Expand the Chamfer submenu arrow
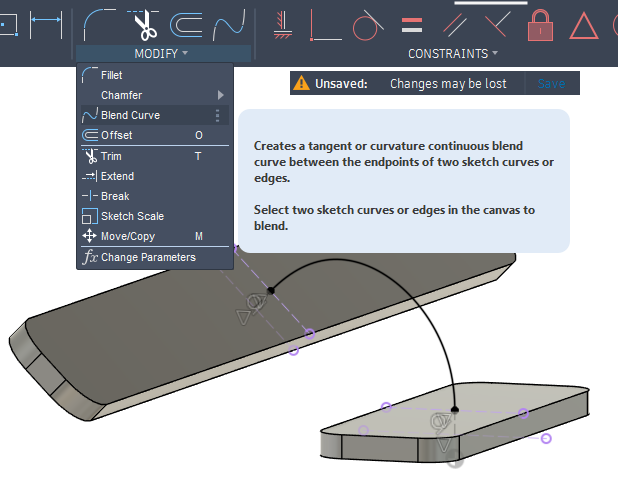This screenshot has height=496, width=618. pos(220,95)
